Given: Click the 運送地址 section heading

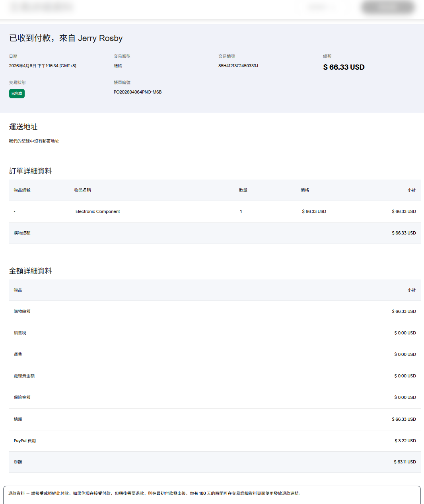Looking at the screenshot, I should point(23,127).
